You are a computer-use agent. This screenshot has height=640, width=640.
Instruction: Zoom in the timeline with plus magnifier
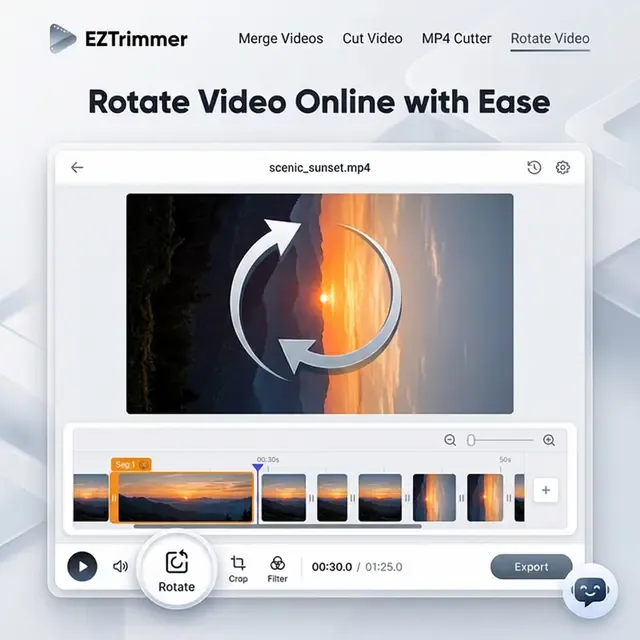549,440
